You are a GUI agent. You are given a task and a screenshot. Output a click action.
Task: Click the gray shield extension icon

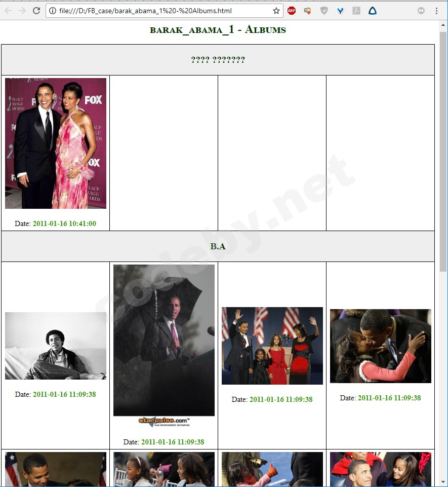point(324,11)
